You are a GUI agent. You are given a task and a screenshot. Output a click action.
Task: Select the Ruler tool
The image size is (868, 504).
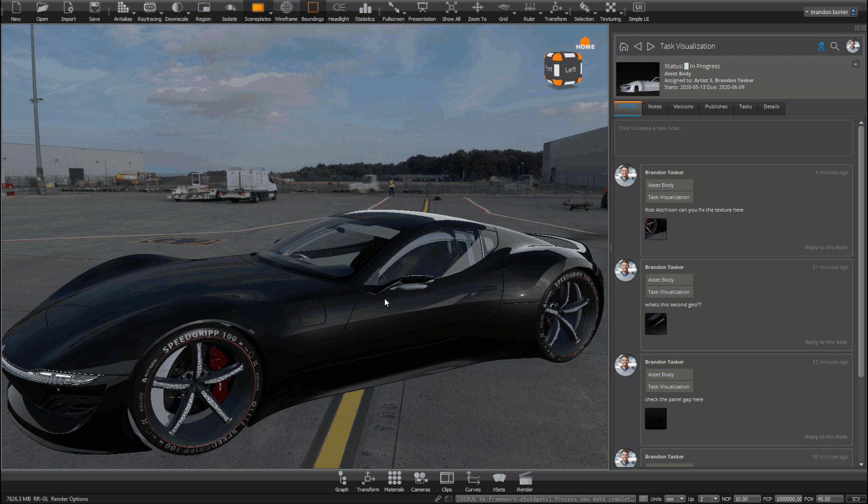(529, 10)
